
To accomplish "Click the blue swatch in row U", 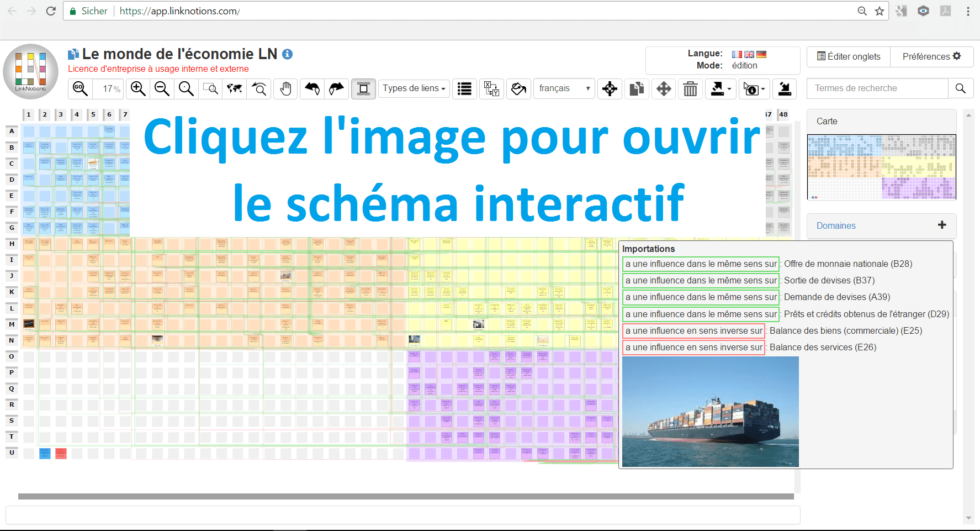I will point(45,454).
